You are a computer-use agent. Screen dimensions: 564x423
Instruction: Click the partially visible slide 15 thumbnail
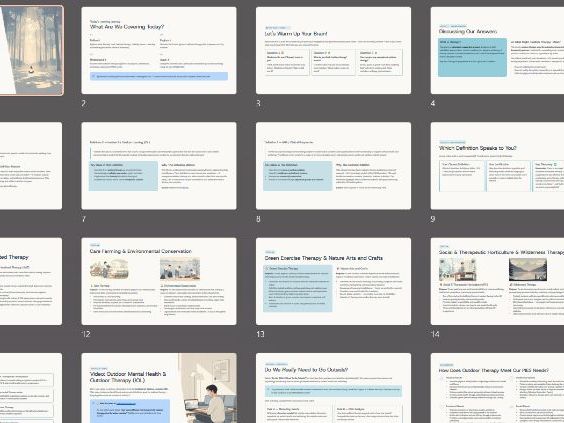coord(31,388)
